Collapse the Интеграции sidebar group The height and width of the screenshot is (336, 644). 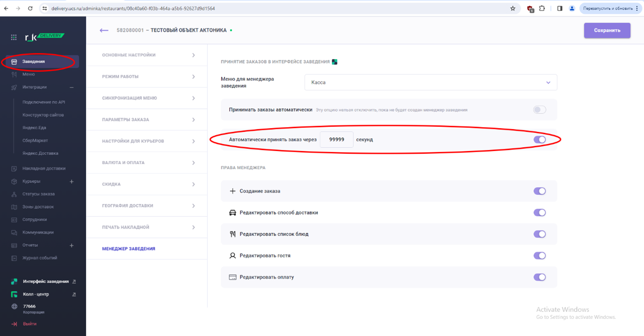coord(71,87)
